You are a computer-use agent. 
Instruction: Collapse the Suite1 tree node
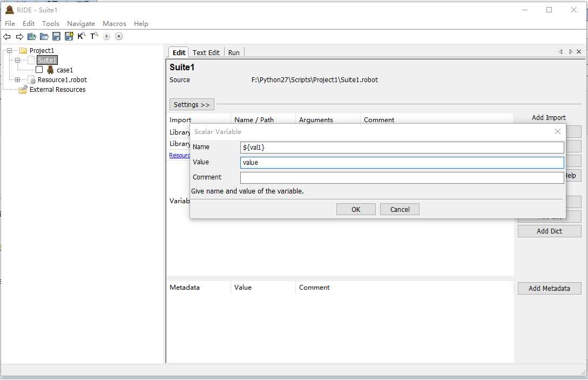[18, 60]
